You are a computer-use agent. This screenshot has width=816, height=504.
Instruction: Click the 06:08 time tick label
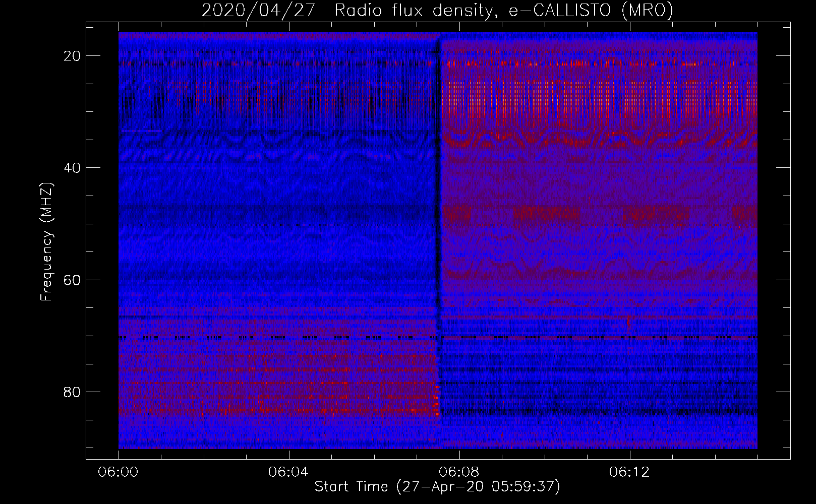(x=459, y=472)
